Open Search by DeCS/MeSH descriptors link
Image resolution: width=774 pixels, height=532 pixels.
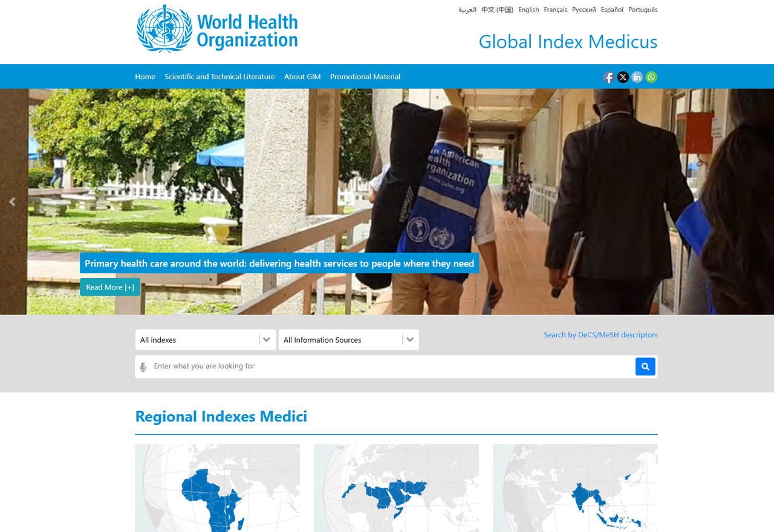coord(600,335)
